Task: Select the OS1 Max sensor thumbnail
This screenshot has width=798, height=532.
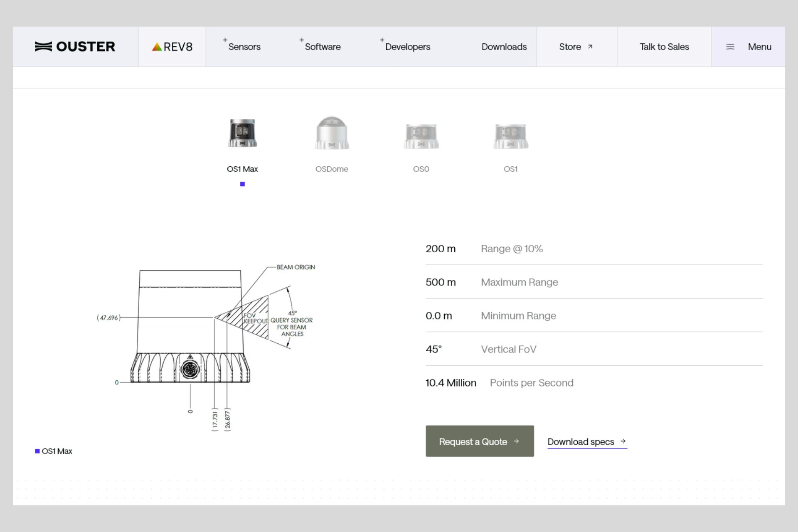Action: [242, 133]
